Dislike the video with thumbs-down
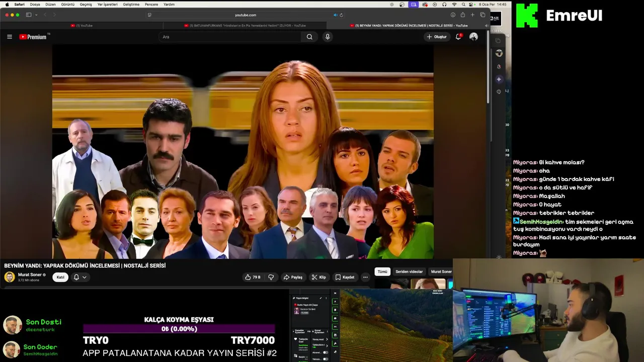Viewport: 644px width, 362px height. (271, 277)
